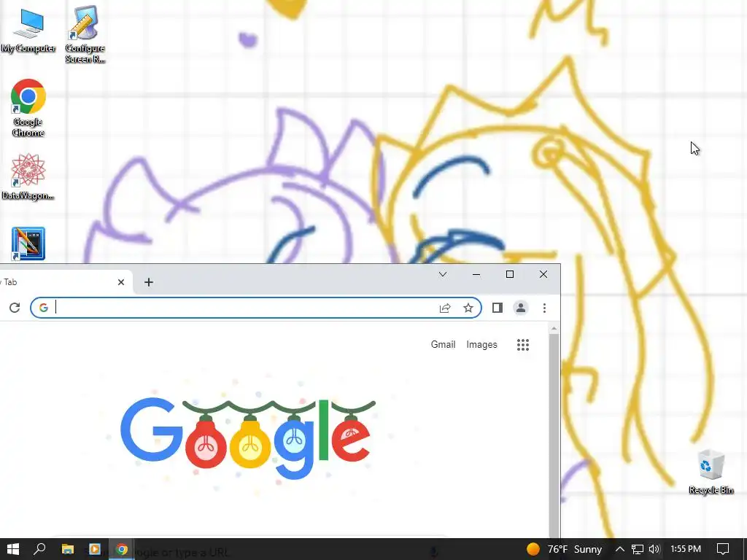The height and width of the screenshot is (560, 747).
Task: Open Gmail link
Action: coord(443,344)
